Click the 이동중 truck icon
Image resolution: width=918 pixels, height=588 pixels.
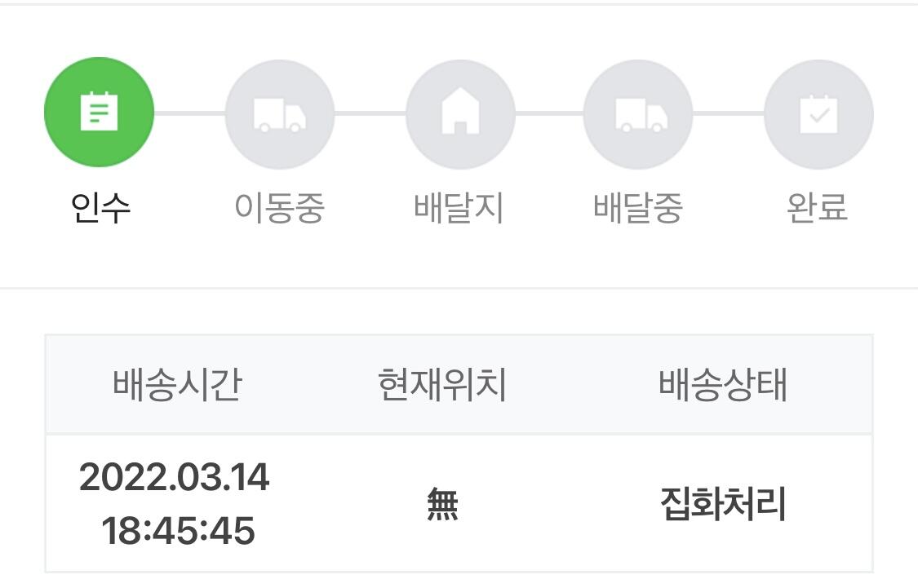279,114
